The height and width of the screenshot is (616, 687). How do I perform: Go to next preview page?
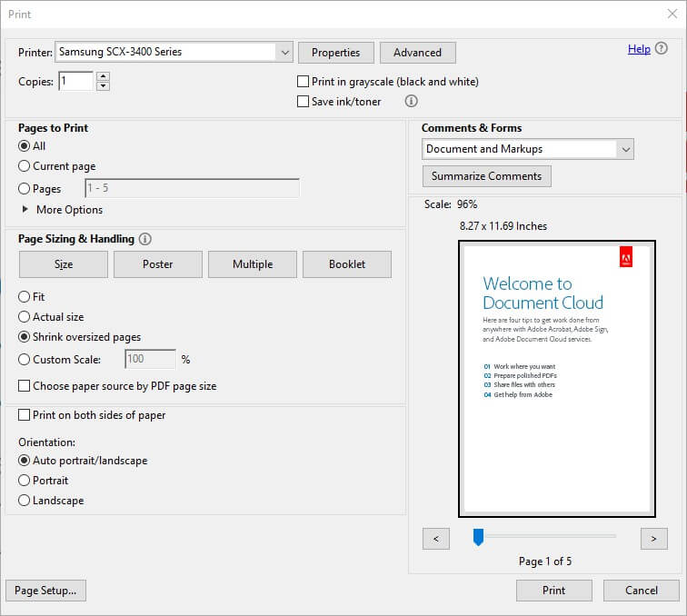(654, 539)
